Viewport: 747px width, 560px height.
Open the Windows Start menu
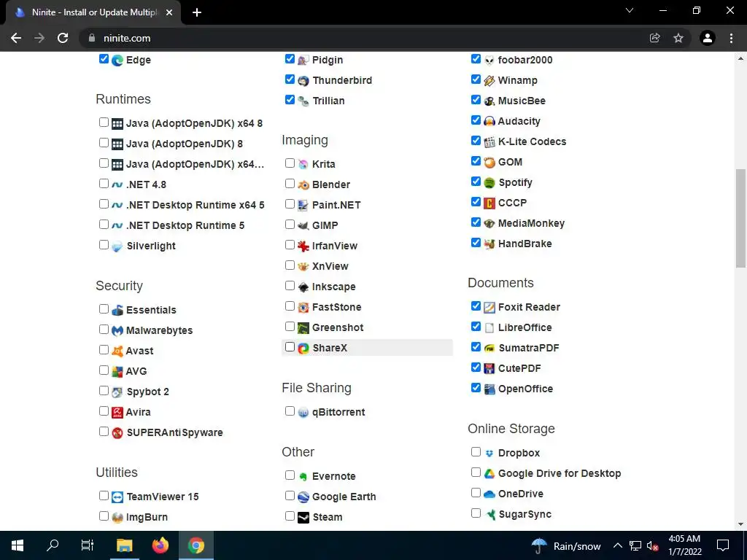(x=18, y=545)
